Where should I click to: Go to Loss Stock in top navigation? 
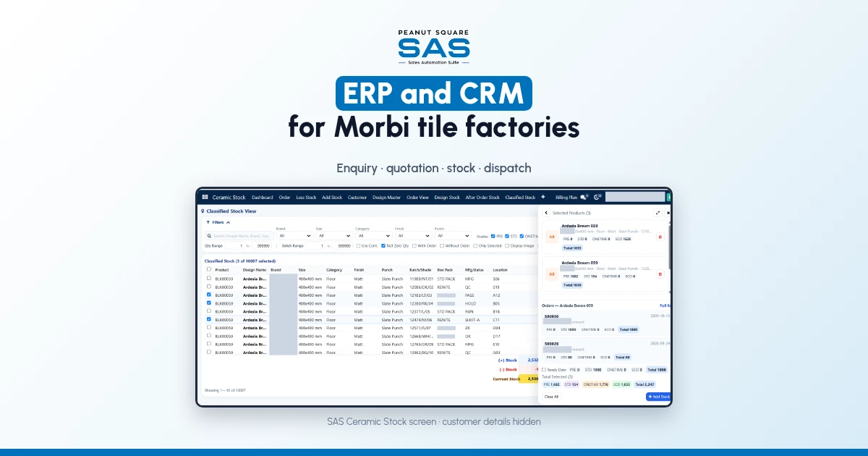306,197
